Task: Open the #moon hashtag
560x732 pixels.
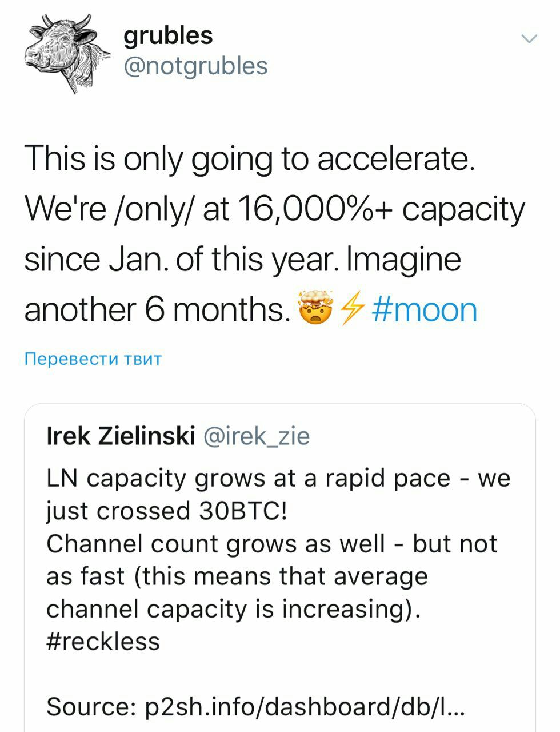Action: (425, 309)
